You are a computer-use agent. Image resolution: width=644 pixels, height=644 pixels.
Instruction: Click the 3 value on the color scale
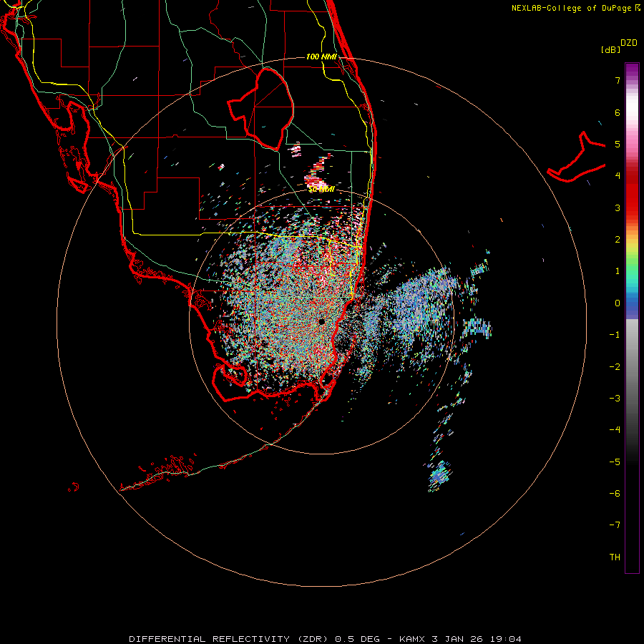[x=618, y=208]
